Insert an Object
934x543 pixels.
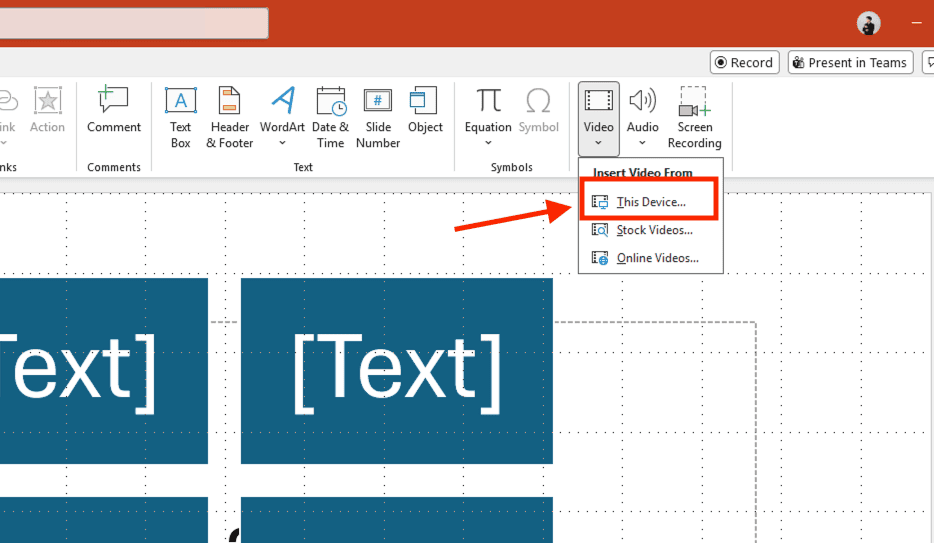[425, 111]
